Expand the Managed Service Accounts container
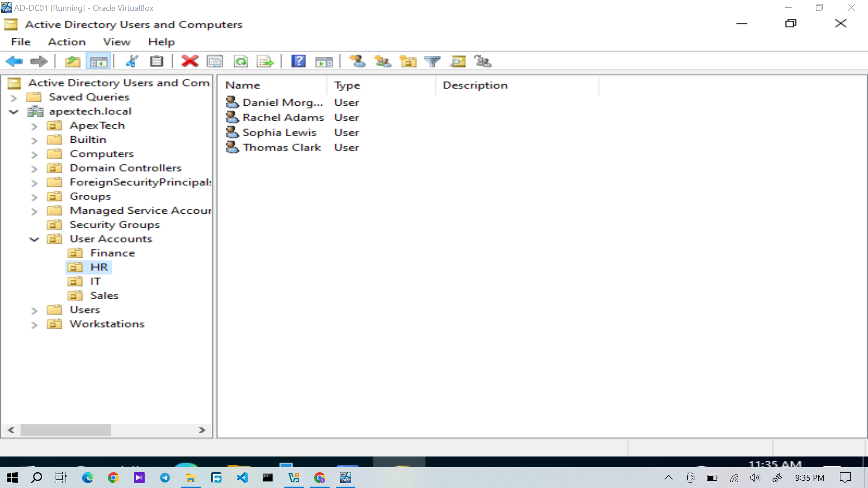Screen dimensions: 868x488 [34, 211]
